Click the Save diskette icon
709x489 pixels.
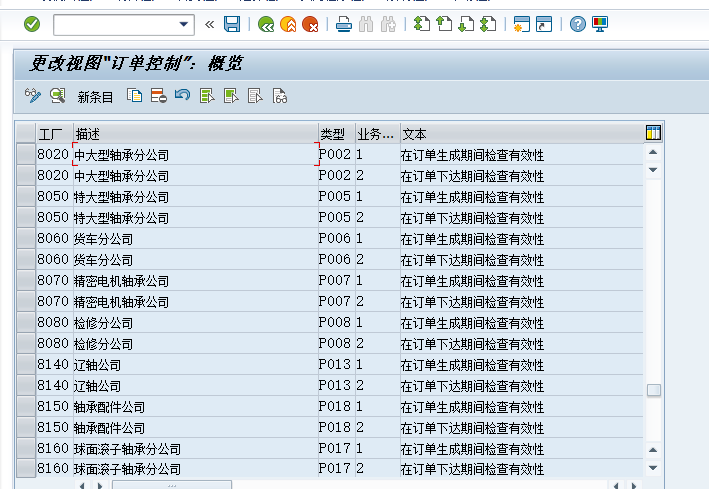[232, 24]
